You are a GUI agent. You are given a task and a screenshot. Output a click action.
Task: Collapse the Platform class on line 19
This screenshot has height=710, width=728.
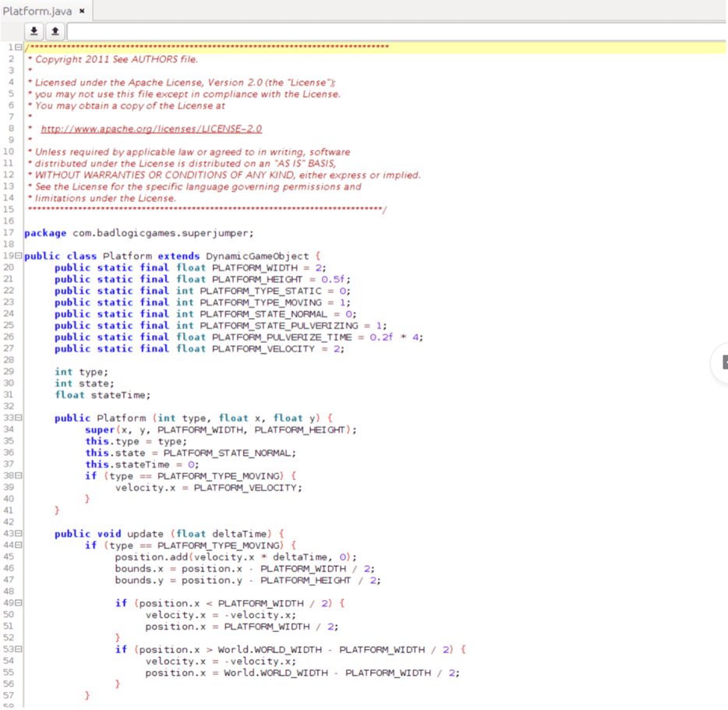pyautogui.click(x=17, y=256)
